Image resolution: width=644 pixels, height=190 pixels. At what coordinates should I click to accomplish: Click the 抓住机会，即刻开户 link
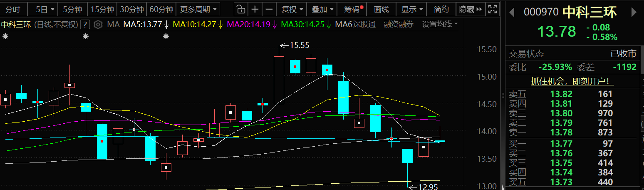coord(572,81)
